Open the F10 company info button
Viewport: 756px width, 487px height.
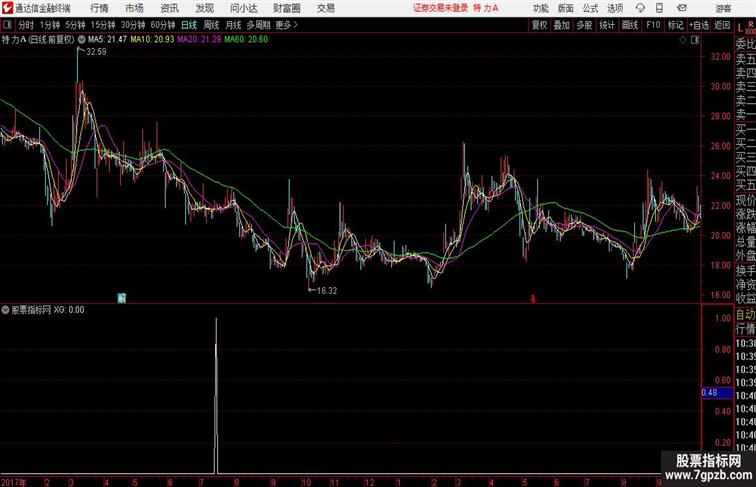click(653, 25)
